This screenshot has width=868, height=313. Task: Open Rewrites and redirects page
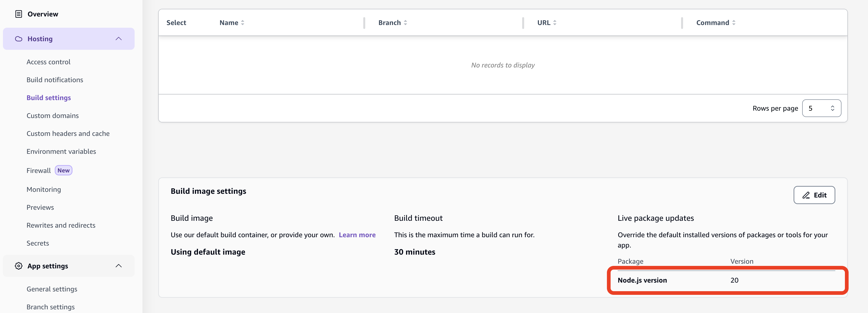pyautogui.click(x=61, y=225)
